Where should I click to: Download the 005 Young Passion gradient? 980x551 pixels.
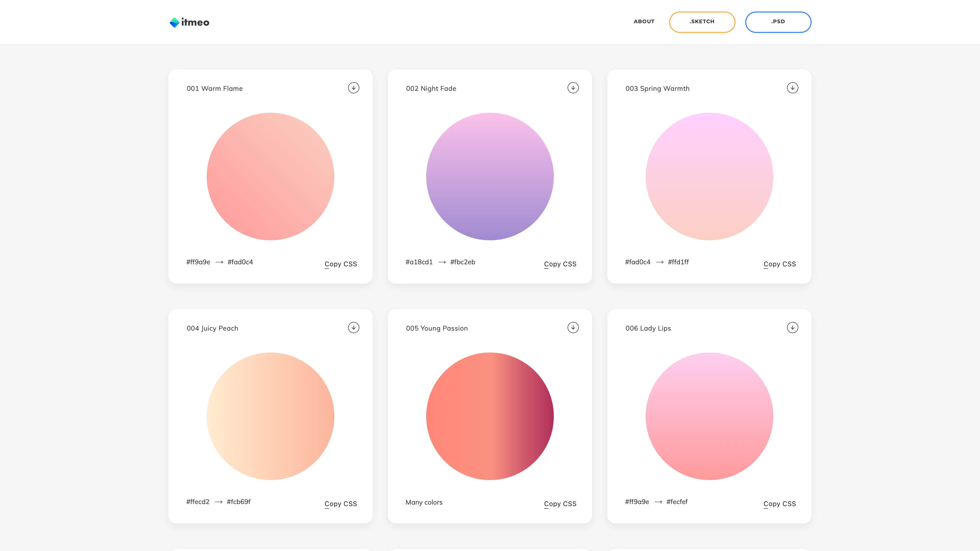pyautogui.click(x=573, y=327)
